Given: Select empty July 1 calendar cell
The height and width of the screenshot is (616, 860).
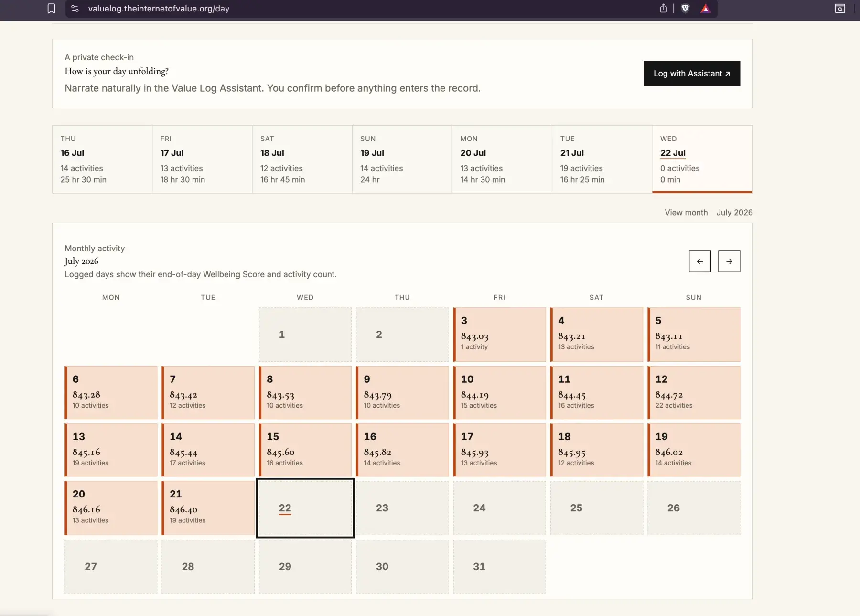Looking at the screenshot, I should [305, 335].
